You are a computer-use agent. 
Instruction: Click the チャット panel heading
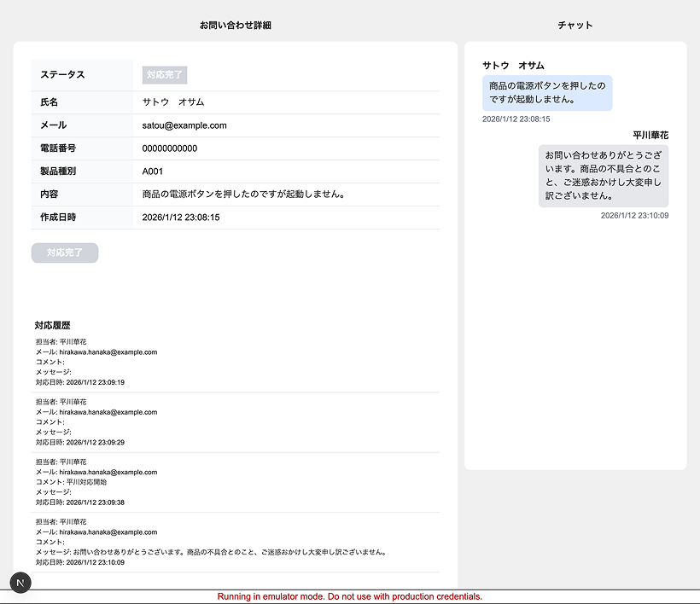(x=575, y=26)
